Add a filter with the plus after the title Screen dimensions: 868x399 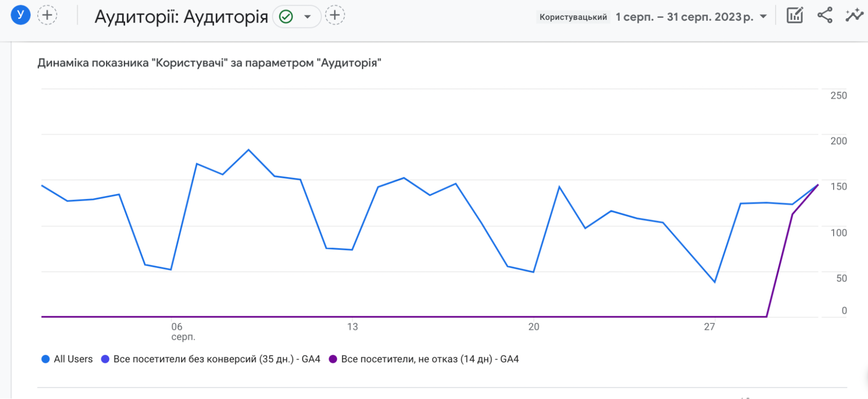click(x=335, y=16)
